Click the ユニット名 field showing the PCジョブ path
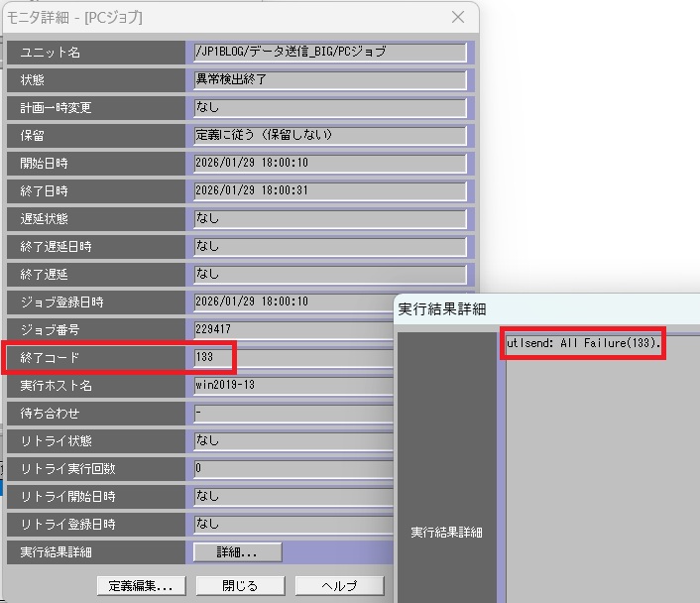This screenshot has height=603, width=700. pos(329,52)
